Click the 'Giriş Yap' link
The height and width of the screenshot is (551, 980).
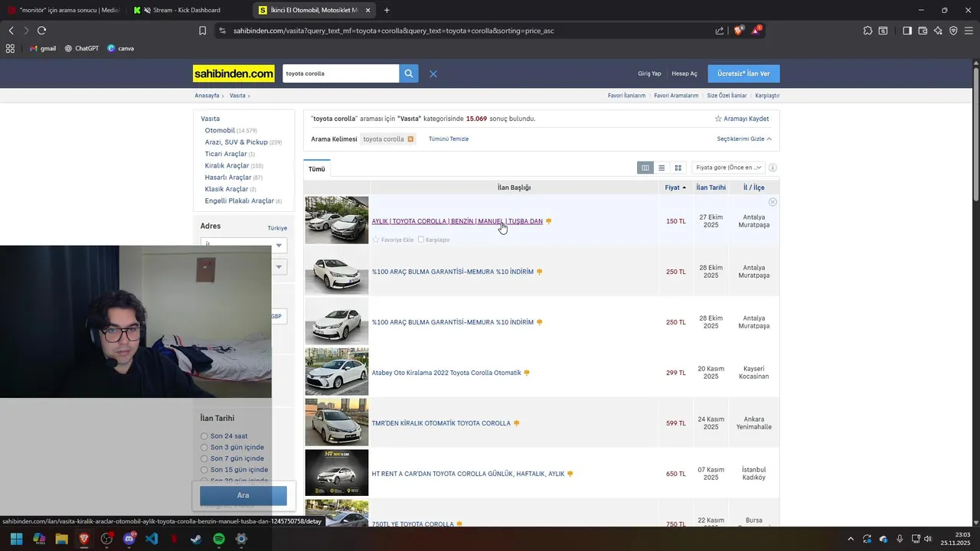(649, 73)
